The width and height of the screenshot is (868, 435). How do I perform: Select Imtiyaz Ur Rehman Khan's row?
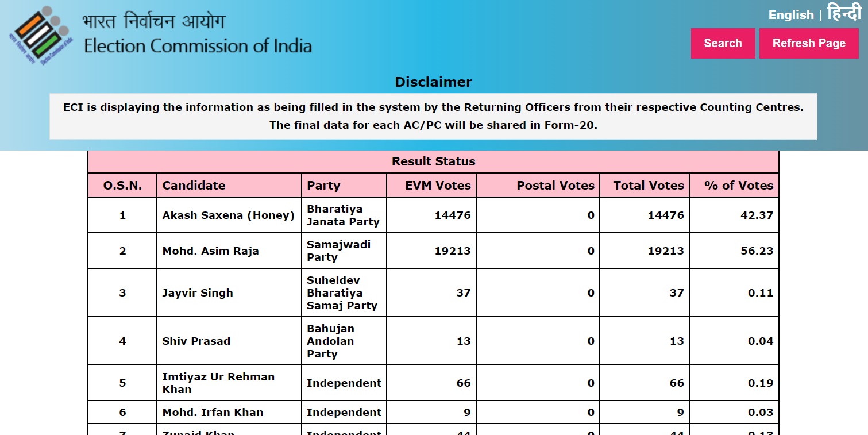pyautogui.click(x=218, y=383)
